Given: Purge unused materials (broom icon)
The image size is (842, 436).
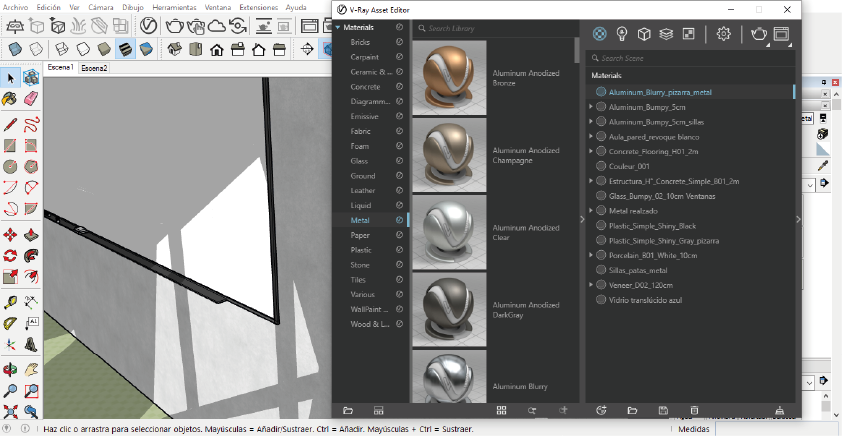Looking at the screenshot, I should [780, 411].
